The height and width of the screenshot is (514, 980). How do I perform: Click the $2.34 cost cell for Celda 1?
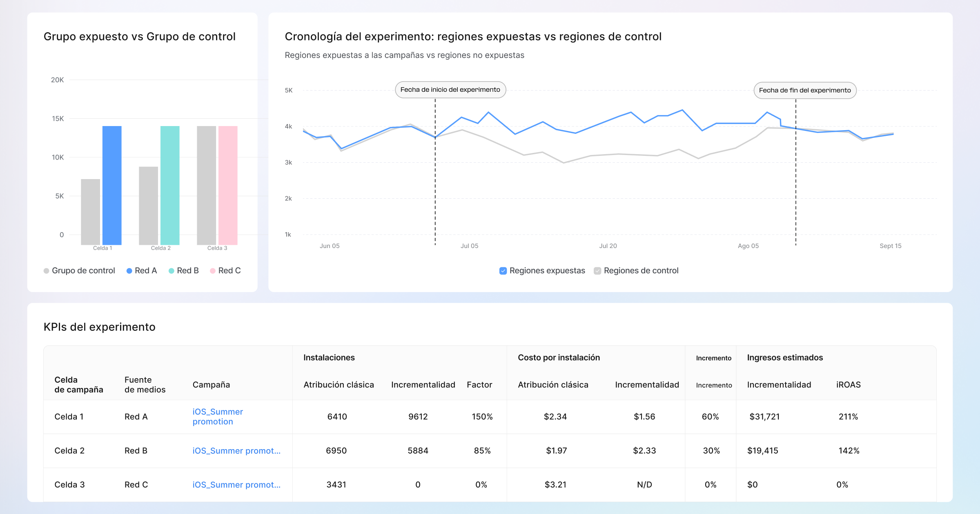[555, 417]
